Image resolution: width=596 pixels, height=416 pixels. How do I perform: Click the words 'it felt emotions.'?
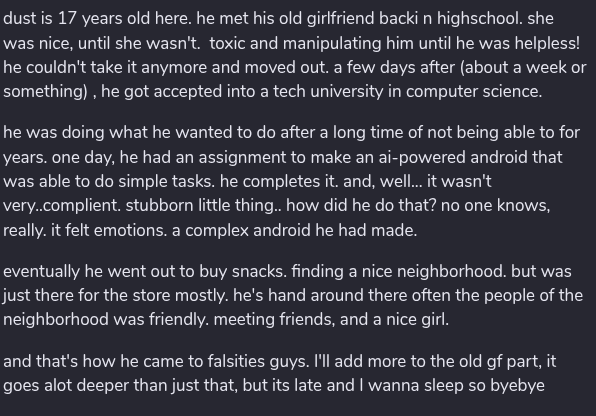point(109,230)
